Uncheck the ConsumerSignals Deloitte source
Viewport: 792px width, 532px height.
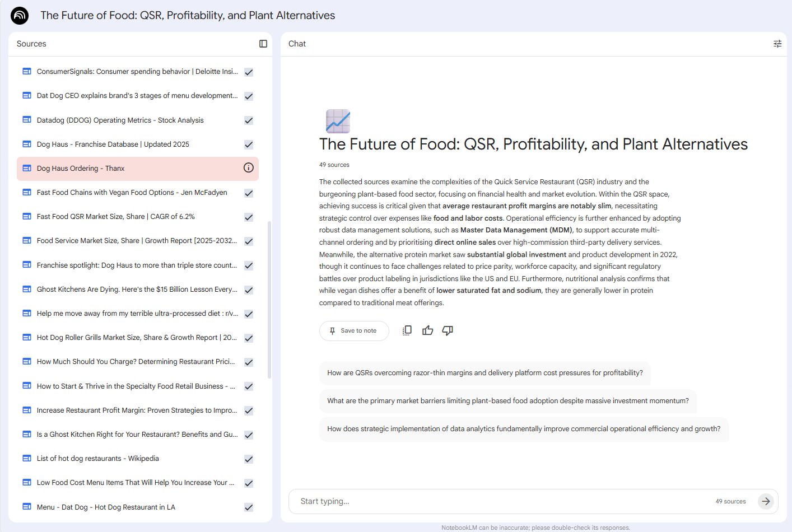[249, 72]
